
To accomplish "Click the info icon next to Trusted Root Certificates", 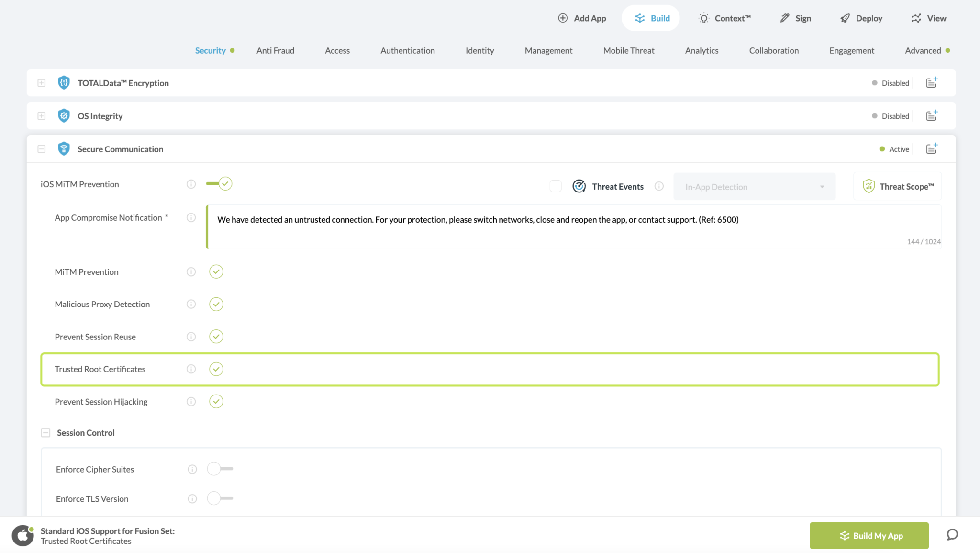I will pyautogui.click(x=191, y=369).
